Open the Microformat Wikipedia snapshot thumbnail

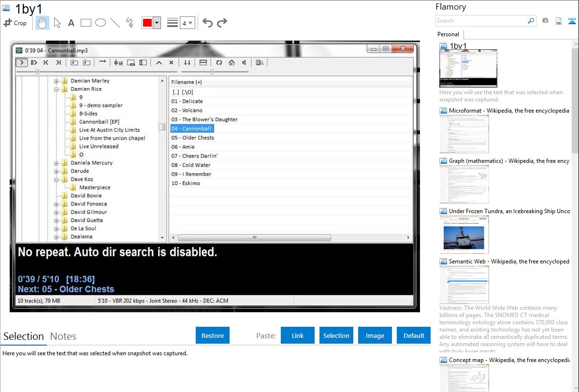[x=464, y=134]
